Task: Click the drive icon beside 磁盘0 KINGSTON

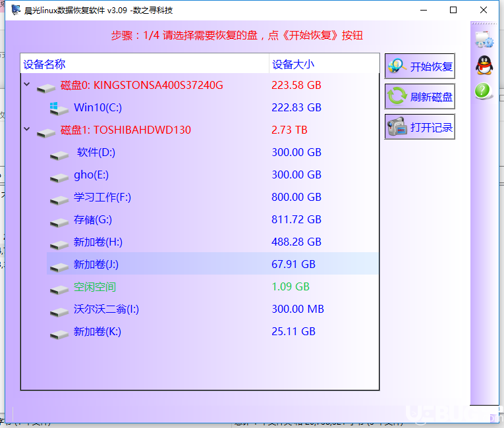Action: tap(46, 88)
